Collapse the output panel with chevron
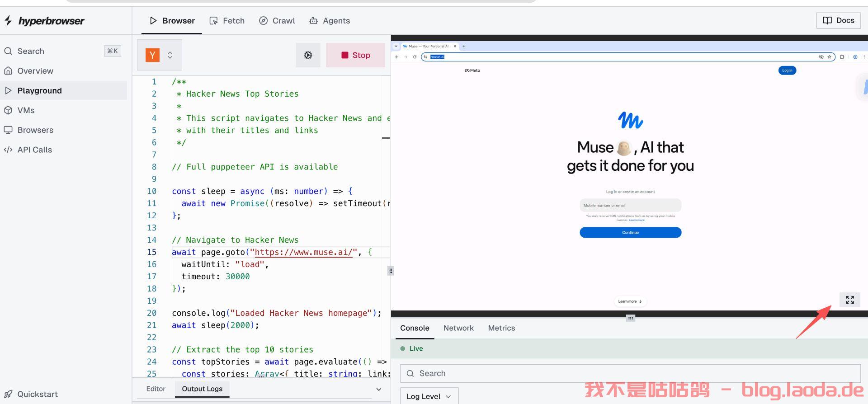Image resolution: width=868 pixels, height=404 pixels. 379,389
